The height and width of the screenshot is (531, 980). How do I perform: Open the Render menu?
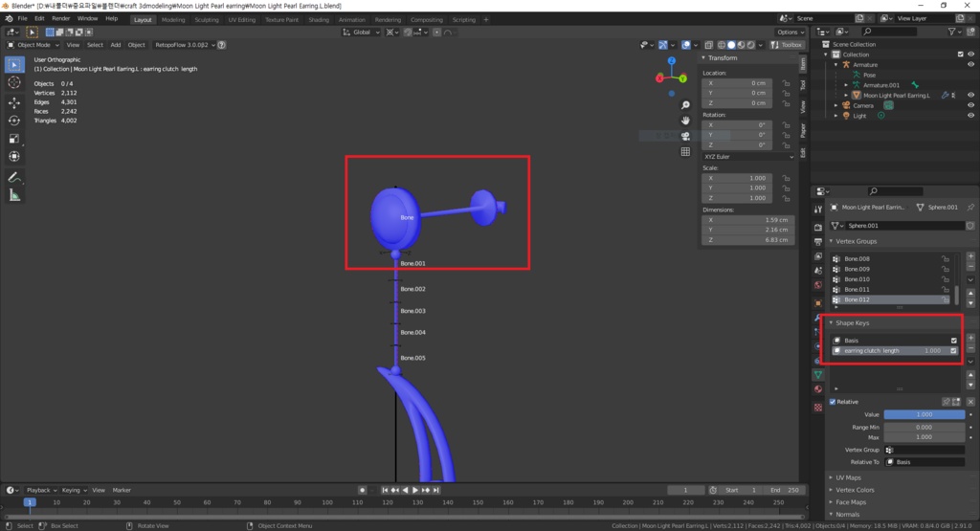pos(60,19)
